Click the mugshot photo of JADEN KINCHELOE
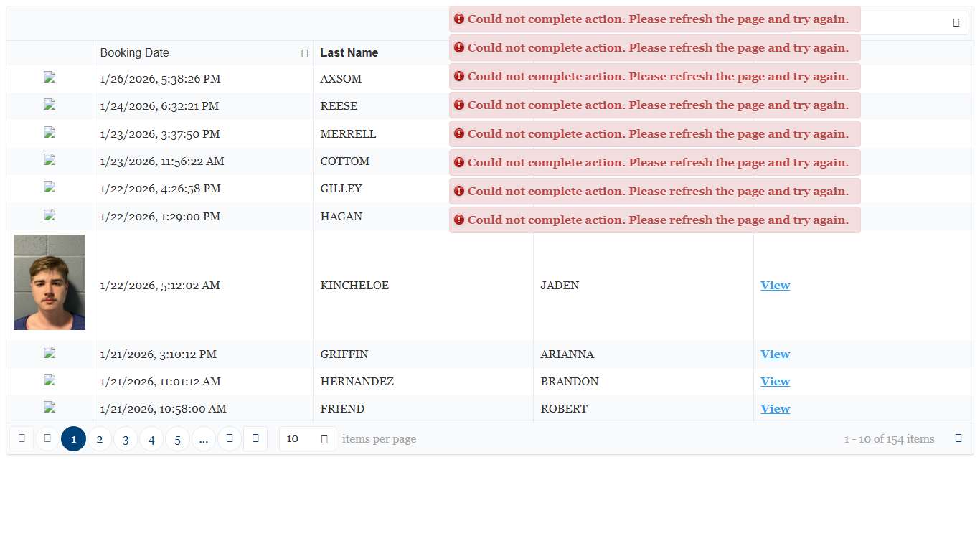980x551 pixels. coord(50,282)
